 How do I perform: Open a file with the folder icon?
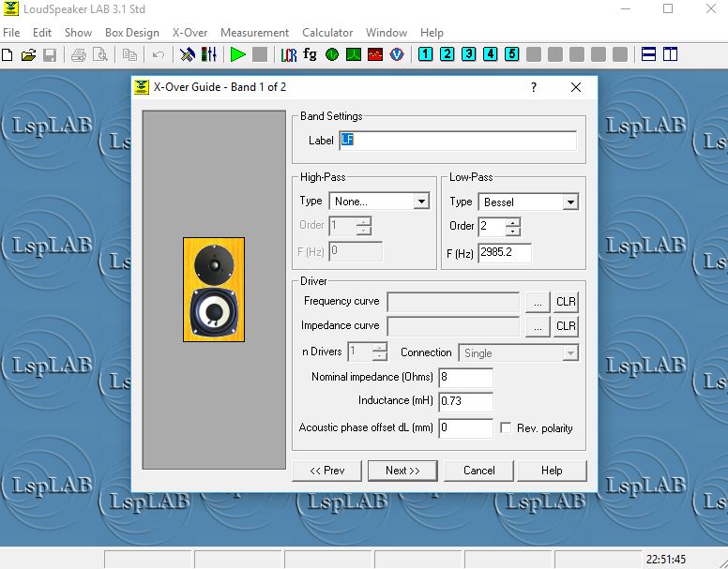tap(29, 54)
